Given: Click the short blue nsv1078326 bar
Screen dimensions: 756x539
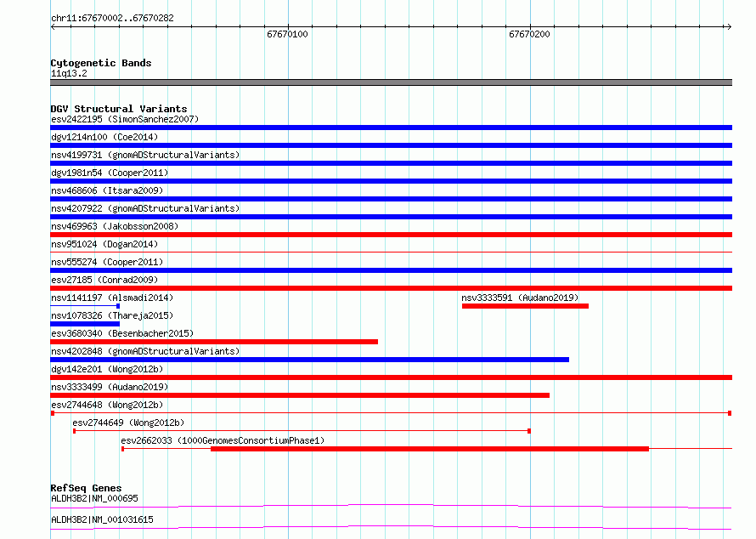Looking at the screenshot, I should click(x=85, y=324).
